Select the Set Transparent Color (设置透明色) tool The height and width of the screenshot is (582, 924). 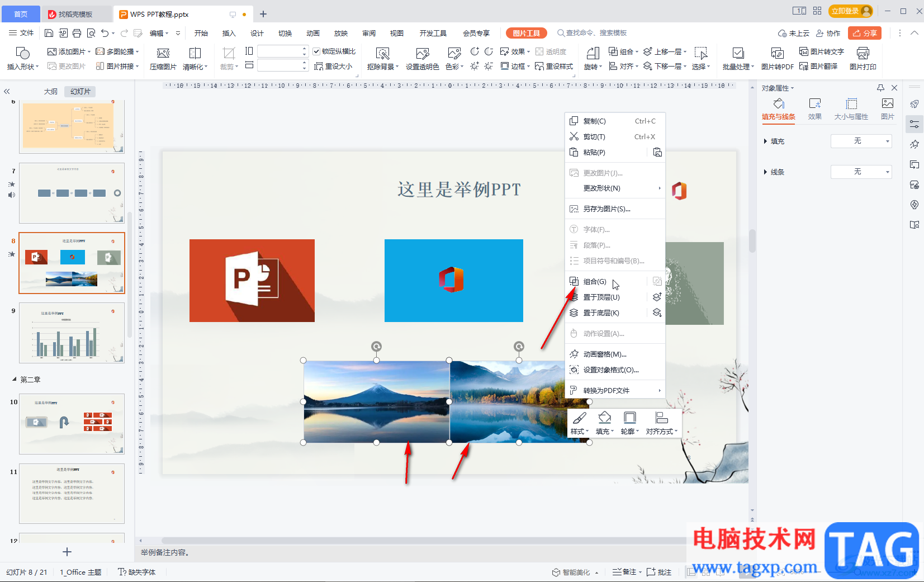(x=423, y=53)
